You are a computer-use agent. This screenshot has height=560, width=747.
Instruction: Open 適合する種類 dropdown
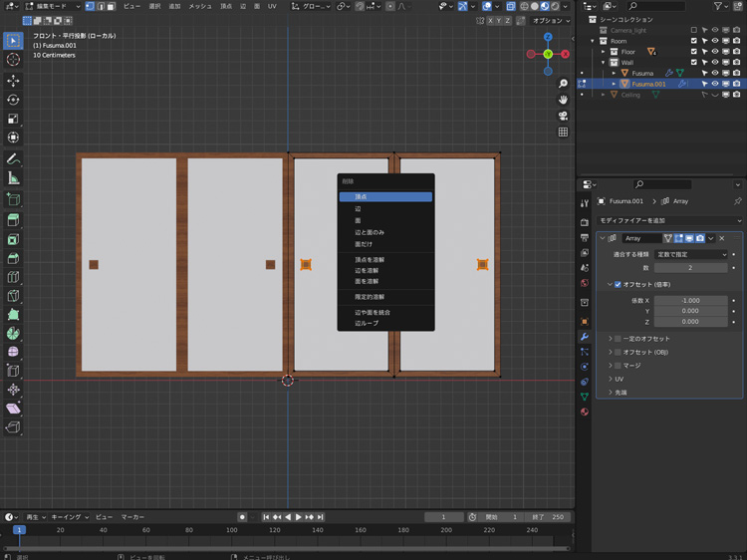tap(691, 254)
